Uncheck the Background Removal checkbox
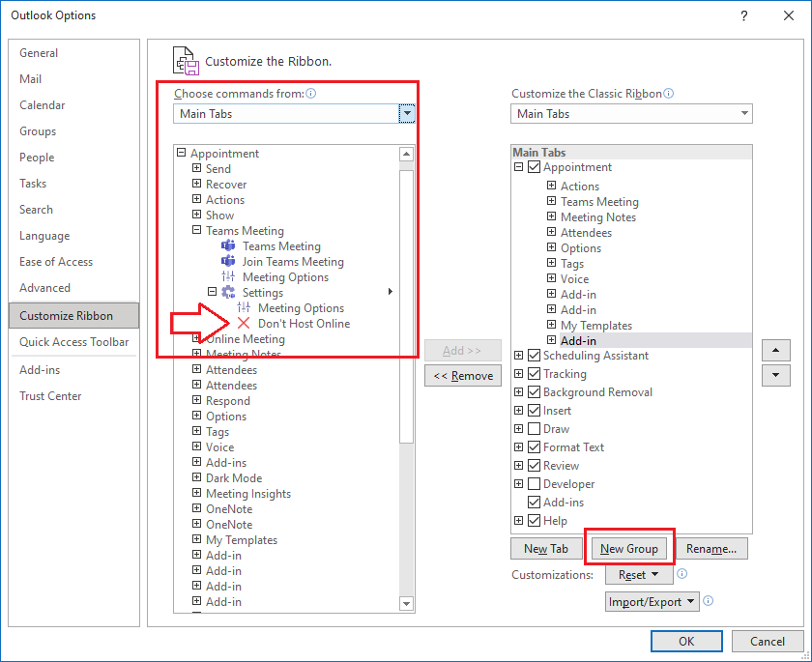 [x=534, y=391]
